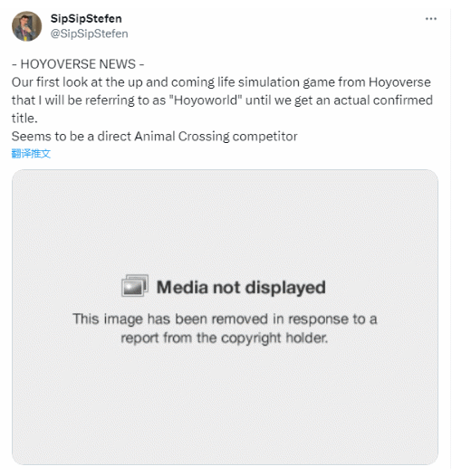Select the "- HOYOVERSE NEWS -" line

click(x=78, y=64)
